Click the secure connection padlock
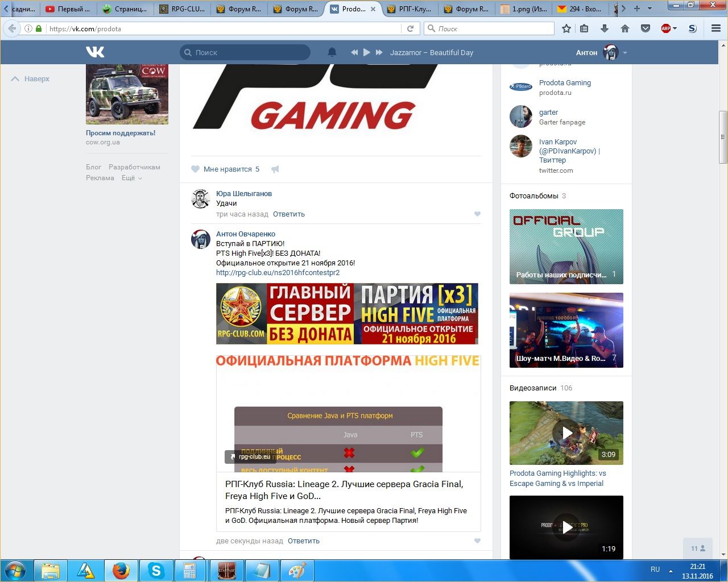 39,28
